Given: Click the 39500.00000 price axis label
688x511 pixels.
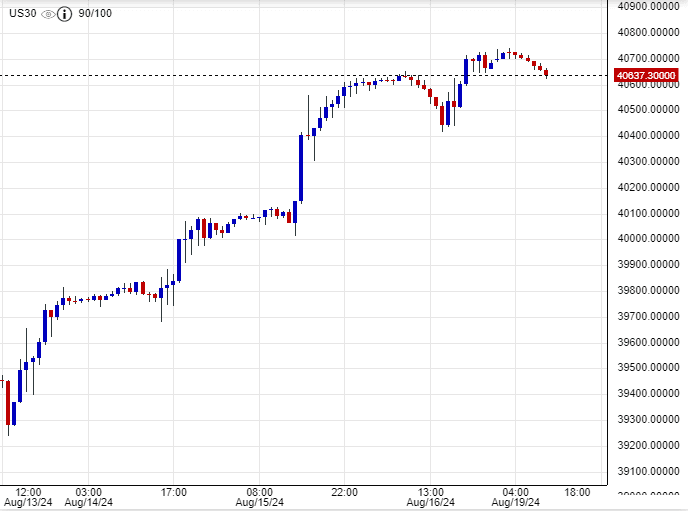Looking at the screenshot, I should point(648,367).
